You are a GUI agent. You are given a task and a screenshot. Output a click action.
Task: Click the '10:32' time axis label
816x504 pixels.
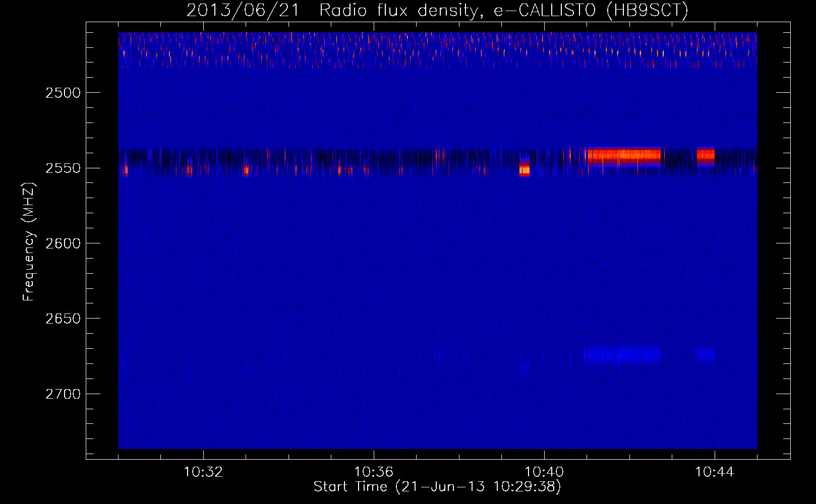203,472
